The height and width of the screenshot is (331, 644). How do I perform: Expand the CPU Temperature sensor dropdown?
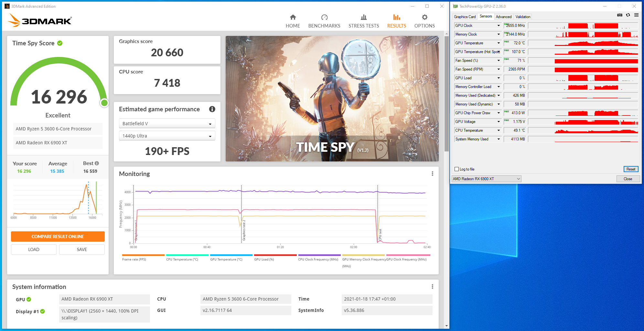coord(499,130)
